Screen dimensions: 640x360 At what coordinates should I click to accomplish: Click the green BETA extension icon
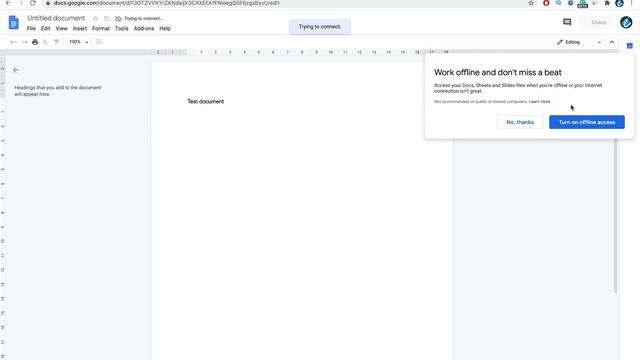(582, 4)
